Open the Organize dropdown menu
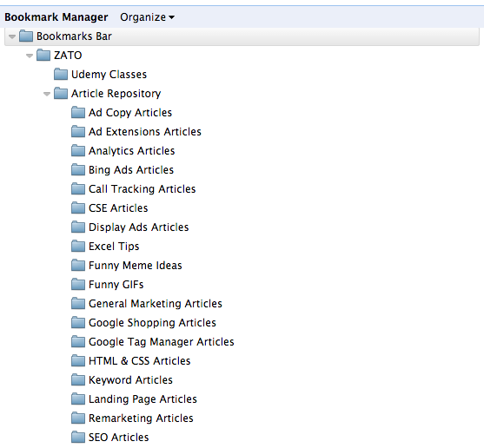This screenshot has height=448, width=484. (147, 17)
